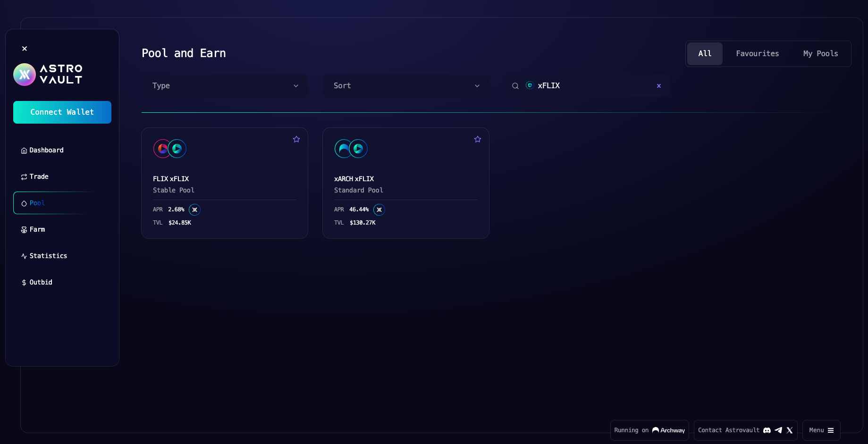Click the $24.85K TVL value
The height and width of the screenshot is (444, 868).
(x=180, y=223)
